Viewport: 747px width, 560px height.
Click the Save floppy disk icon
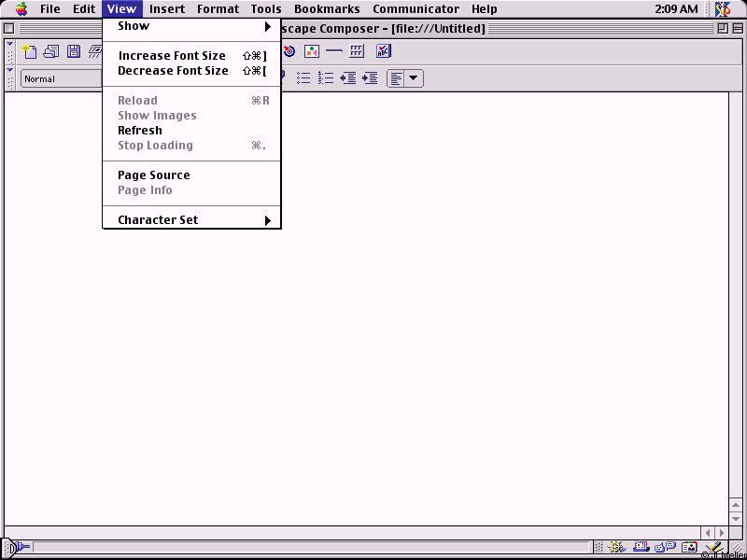pos(74,51)
